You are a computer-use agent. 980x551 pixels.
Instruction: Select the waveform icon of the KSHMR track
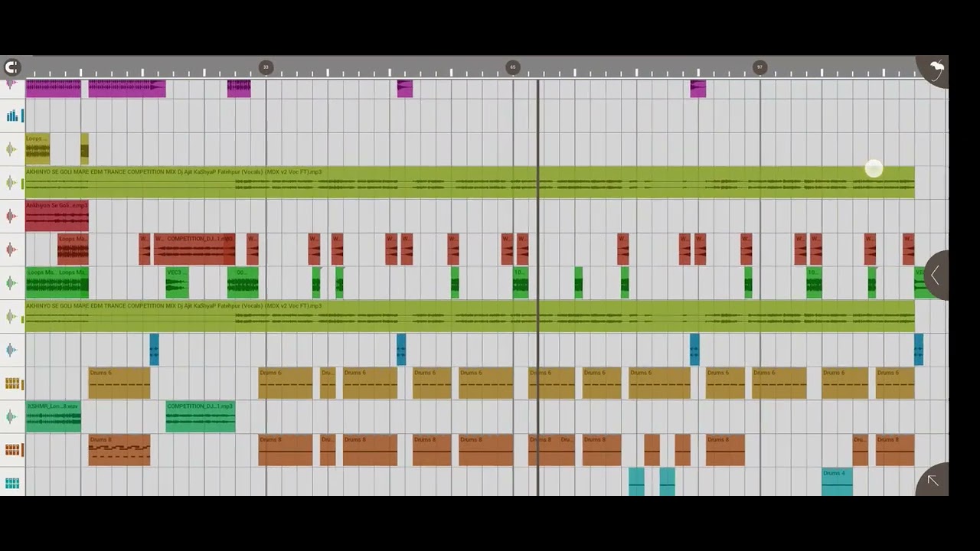[11, 417]
